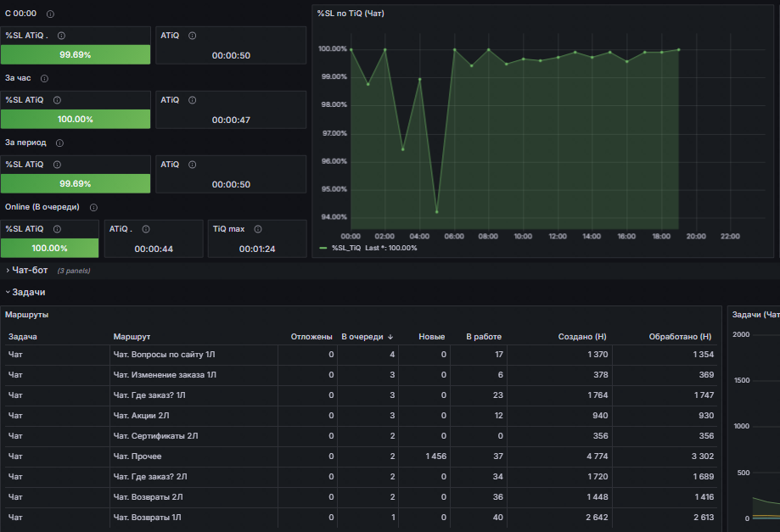Sort table by В очереди column arrow
Image resolution: width=780 pixels, height=532 pixels.
coord(390,337)
